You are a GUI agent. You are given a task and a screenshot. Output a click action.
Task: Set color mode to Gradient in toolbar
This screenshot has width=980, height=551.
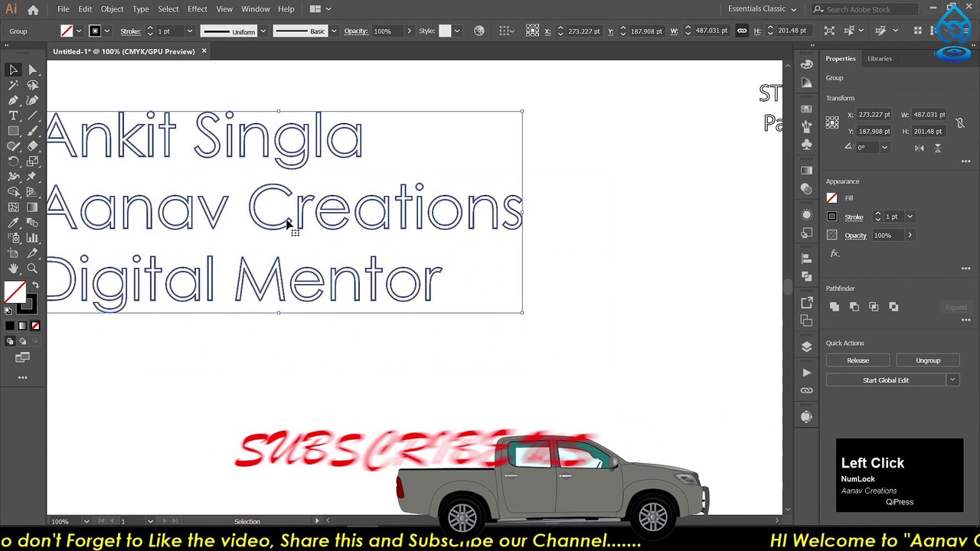[22, 326]
